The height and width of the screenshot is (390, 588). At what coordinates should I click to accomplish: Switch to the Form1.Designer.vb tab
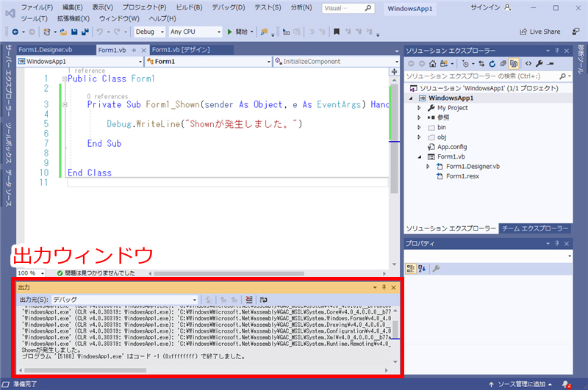coord(46,50)
